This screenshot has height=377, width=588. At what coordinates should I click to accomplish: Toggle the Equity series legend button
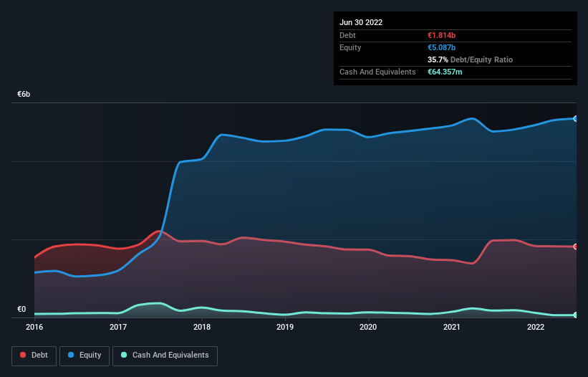pyautogui.click(x=85, y=355)
